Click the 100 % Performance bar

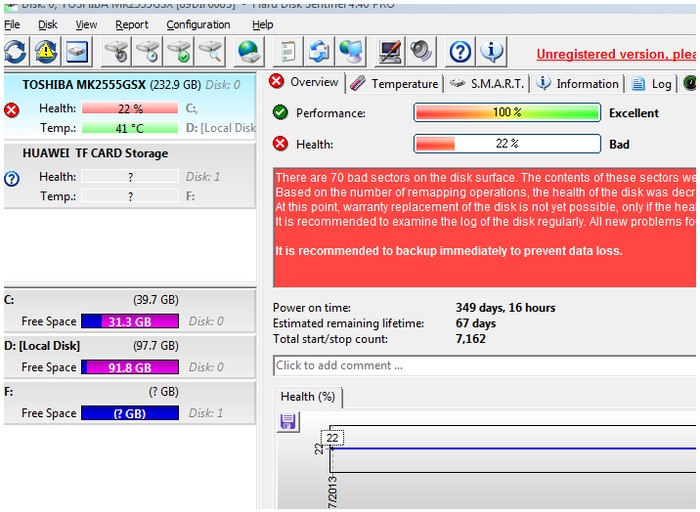(507, 112)
